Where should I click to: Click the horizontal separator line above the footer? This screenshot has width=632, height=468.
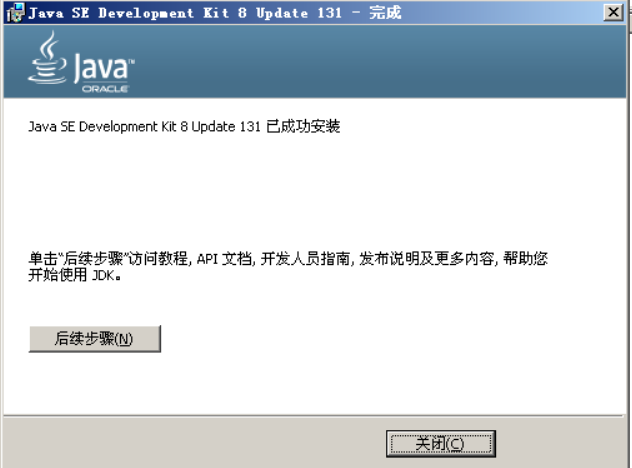coord(314,415)
